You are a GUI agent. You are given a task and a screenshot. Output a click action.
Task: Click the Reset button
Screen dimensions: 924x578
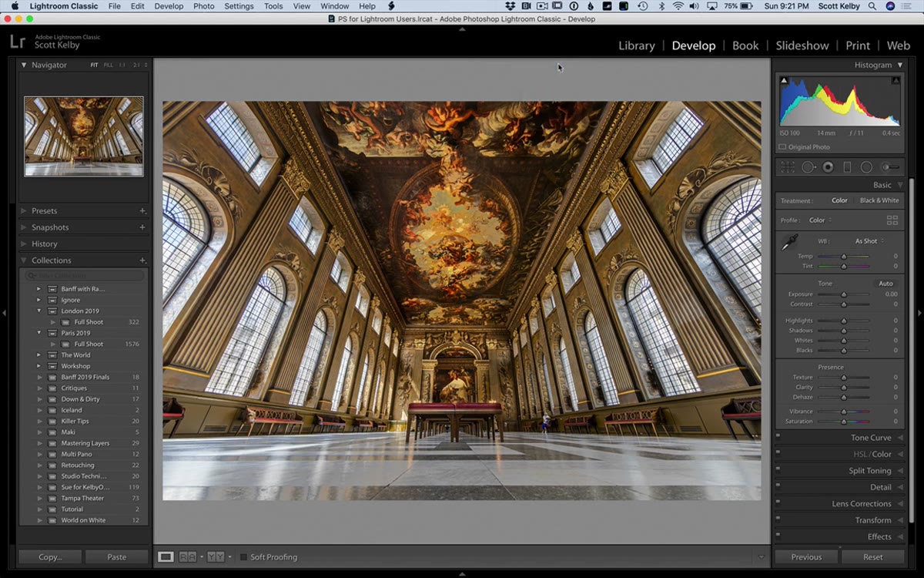(x=873, y=556)
